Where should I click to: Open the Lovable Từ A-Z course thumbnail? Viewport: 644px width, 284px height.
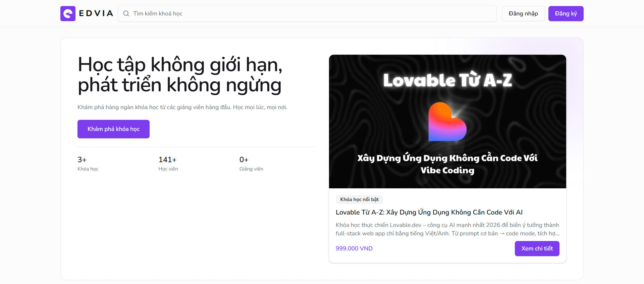(447, 122)
